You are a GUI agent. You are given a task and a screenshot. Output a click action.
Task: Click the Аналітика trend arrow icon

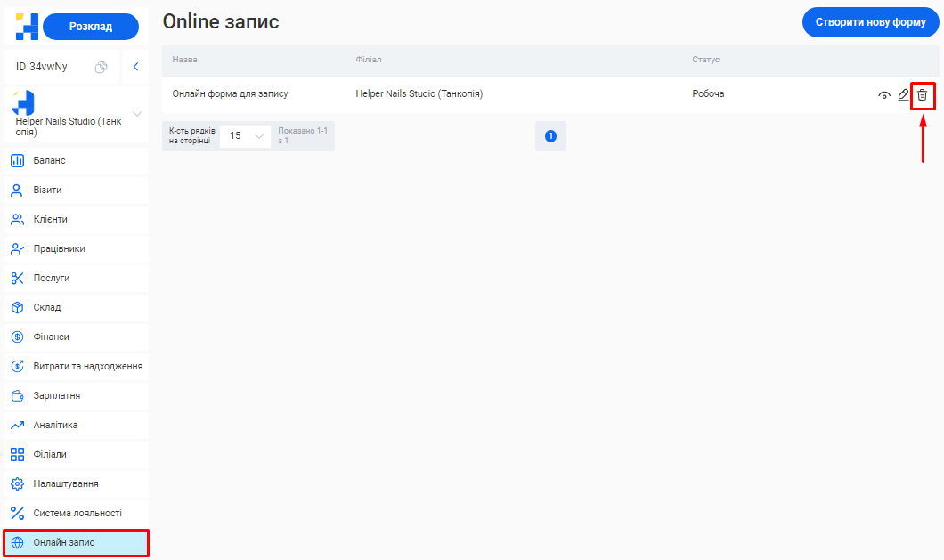click(x=17, y=426)
